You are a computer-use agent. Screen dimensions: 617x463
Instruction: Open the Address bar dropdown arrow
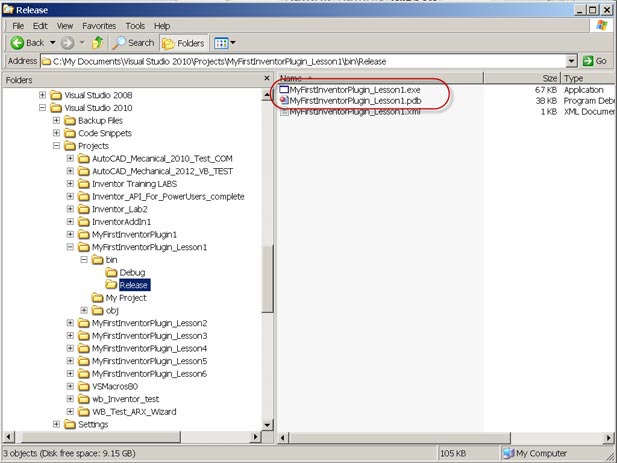(571, 61)
